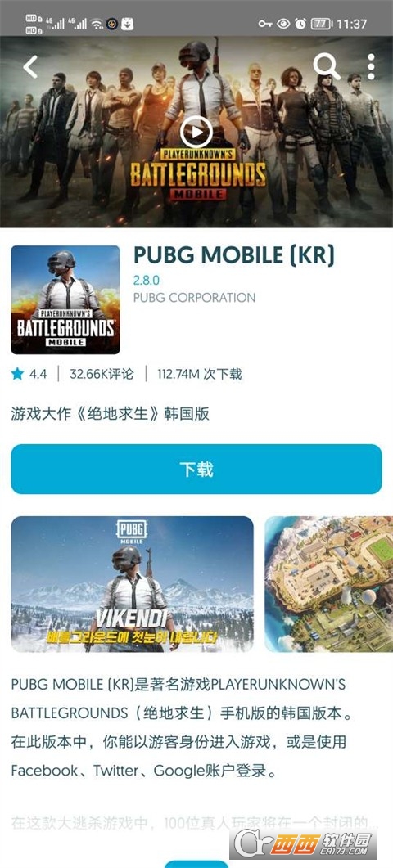Tap the partial blue button at bottom
Image resolution: width=393 pixels, height=868 pixels.
point(196,864)
